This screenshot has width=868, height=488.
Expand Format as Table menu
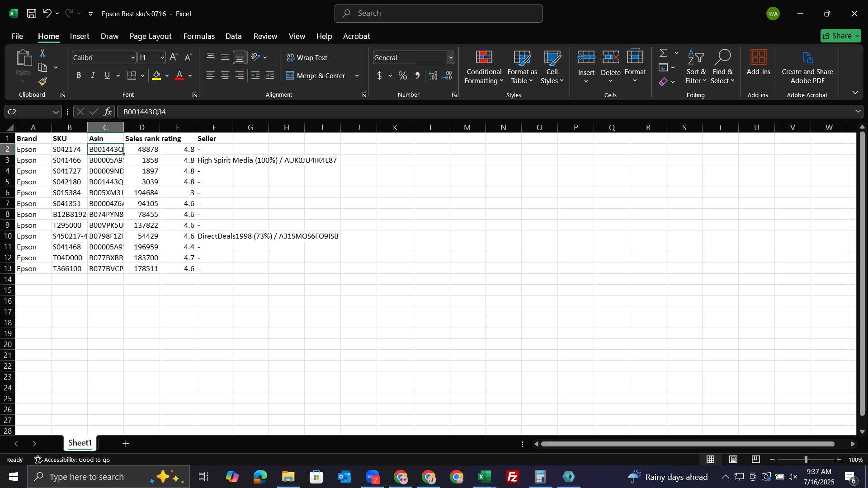point(522,67)
